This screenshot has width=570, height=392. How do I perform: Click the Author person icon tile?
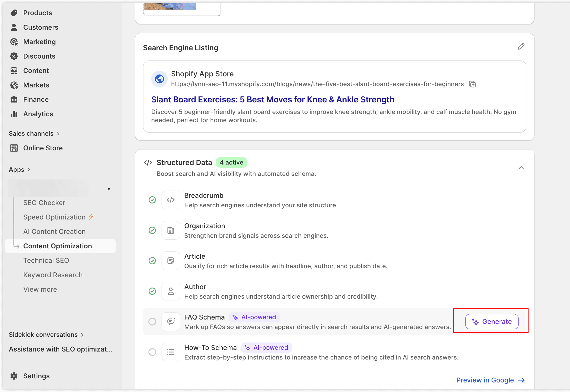coord(171,291)
